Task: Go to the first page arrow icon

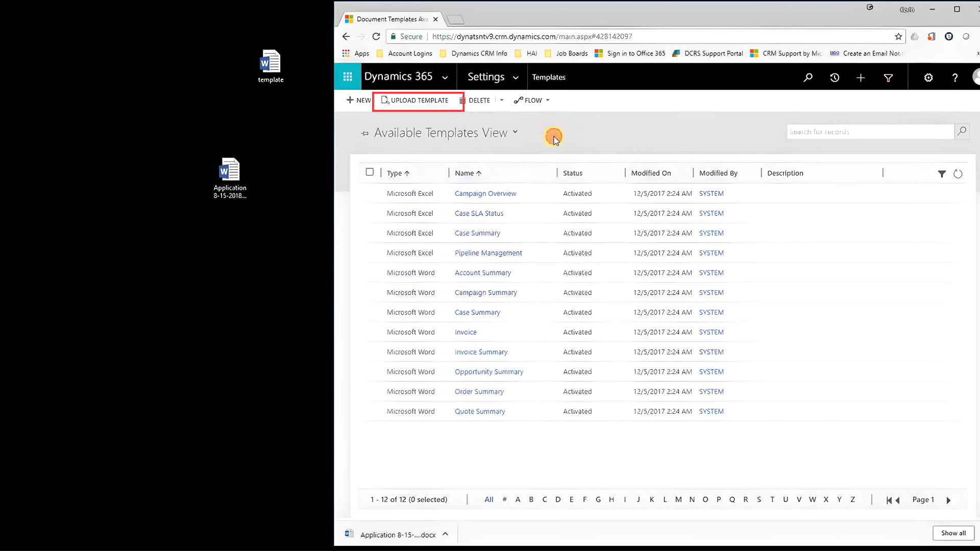Action: click(889, 500)
